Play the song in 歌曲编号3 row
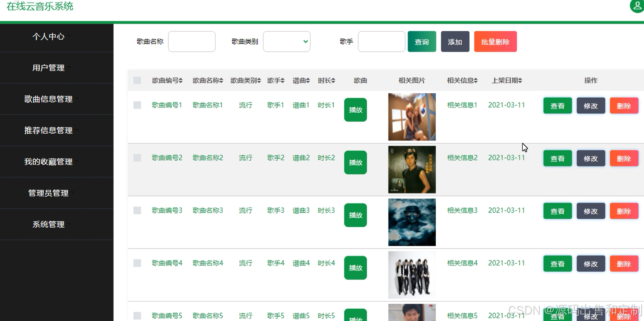644x321 pixels. click(356, 215)
